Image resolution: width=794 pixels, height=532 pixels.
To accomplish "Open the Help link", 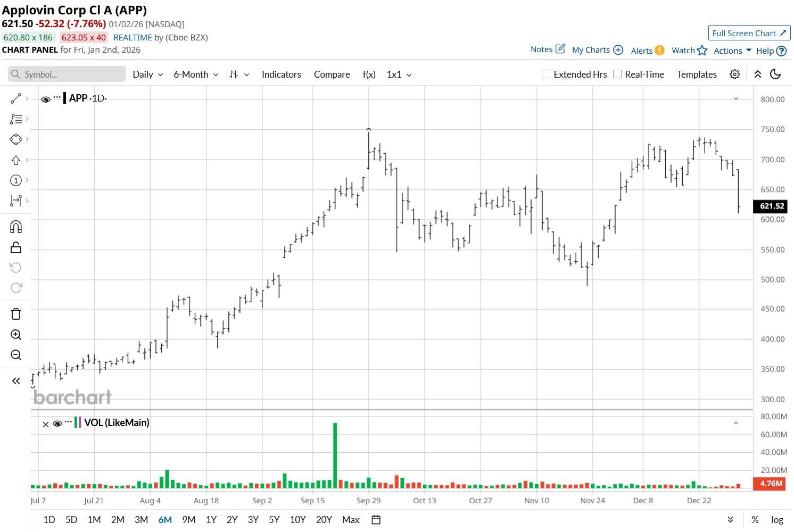I will [771, 51].
